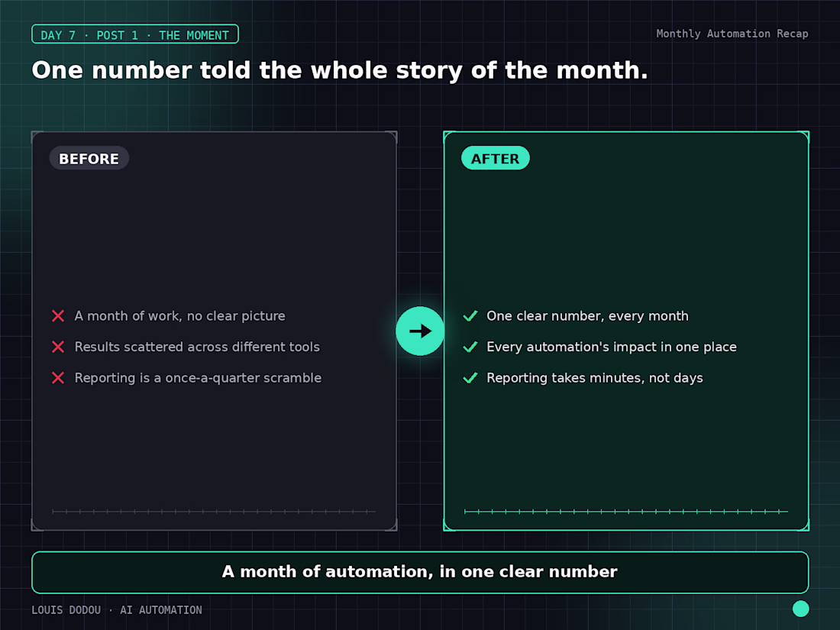The width and height of the screenshot is (840, 630).
Task: Select the BEFORE pill label
Action: [89, 159]
